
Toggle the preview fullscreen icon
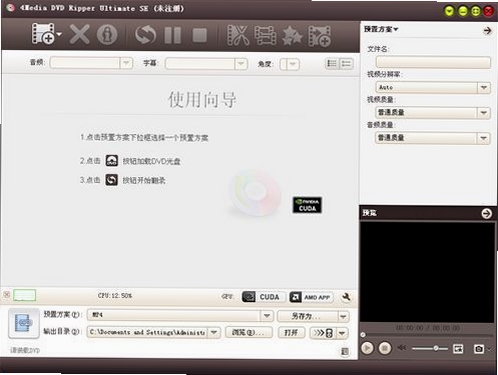tap(458, 349)
